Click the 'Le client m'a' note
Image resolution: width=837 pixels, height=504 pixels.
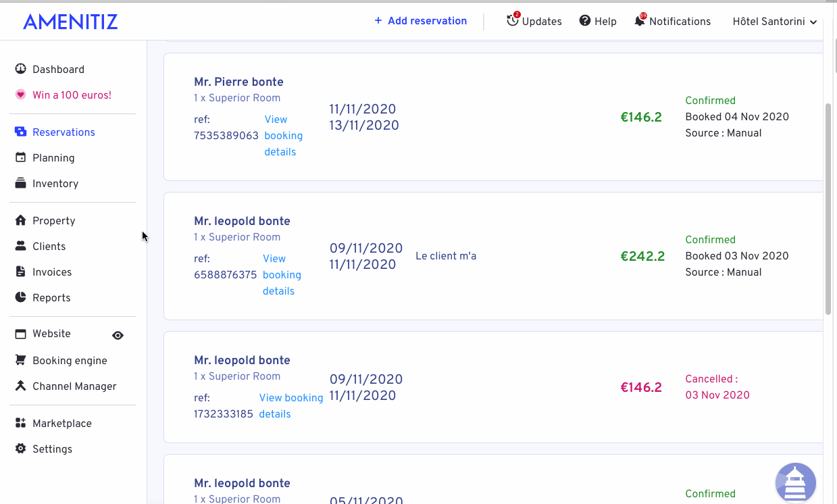[x=446, y=256]
